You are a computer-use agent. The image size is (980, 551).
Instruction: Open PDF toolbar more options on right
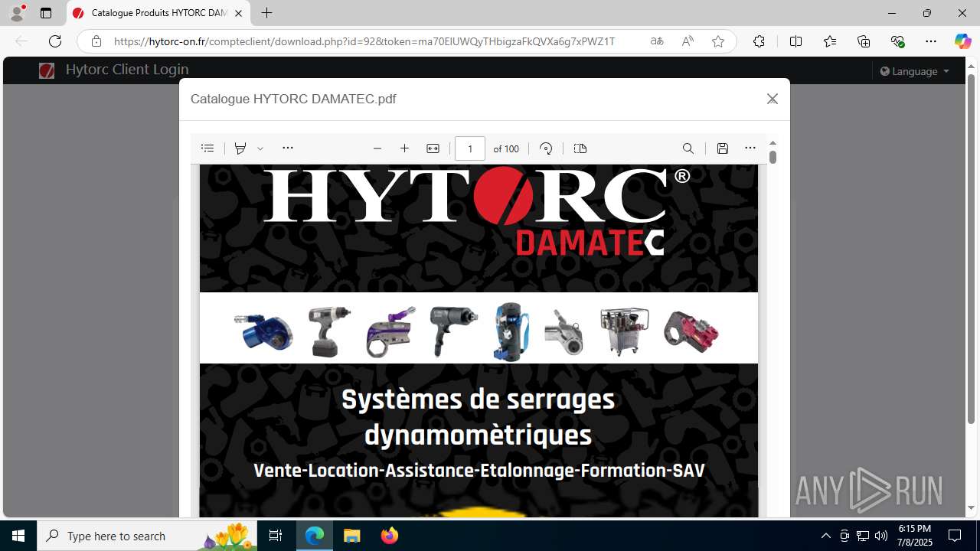[750, 148]
